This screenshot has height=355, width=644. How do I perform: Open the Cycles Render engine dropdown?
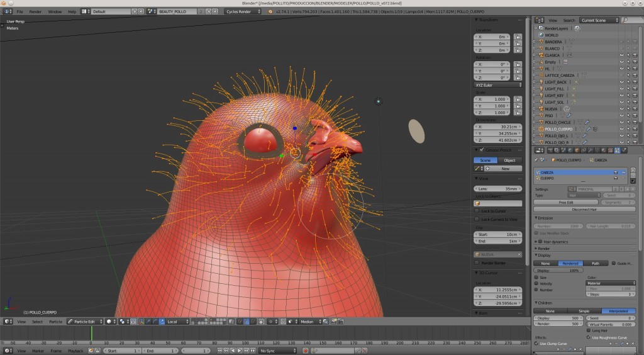242,11
